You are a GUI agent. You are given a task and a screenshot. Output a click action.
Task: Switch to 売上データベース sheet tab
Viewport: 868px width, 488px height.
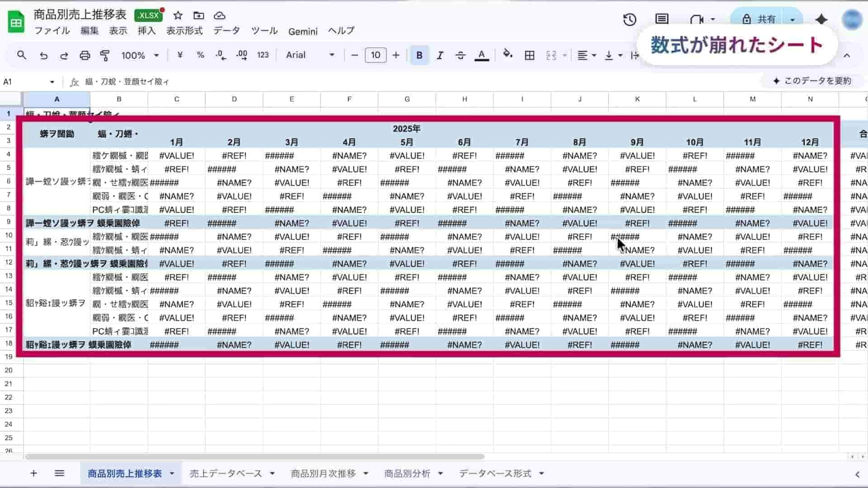225,474
